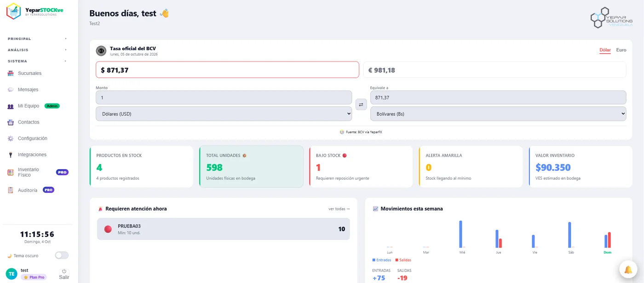Open notifications with the bell icon
Image resolution: width=644 pixels, height=283 pixels.
[628, 270]
